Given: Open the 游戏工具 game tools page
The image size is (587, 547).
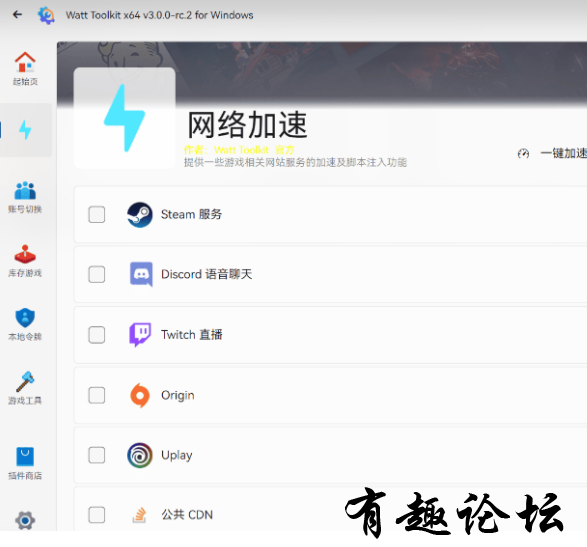Looking at the screenshot, I should pyautogui.click(x=25, y=388).
